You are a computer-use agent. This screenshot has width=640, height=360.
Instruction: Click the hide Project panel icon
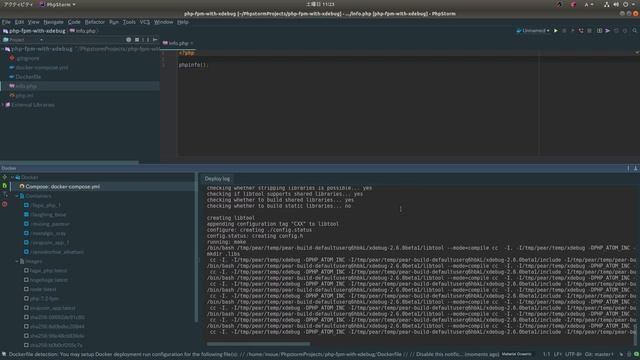click(155, 40)
